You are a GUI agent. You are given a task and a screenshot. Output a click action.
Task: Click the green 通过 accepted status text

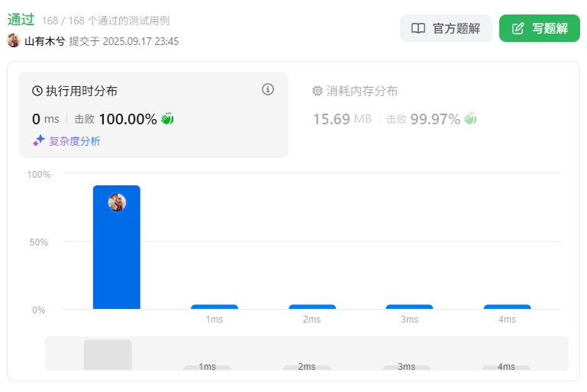tap(21, 20)
